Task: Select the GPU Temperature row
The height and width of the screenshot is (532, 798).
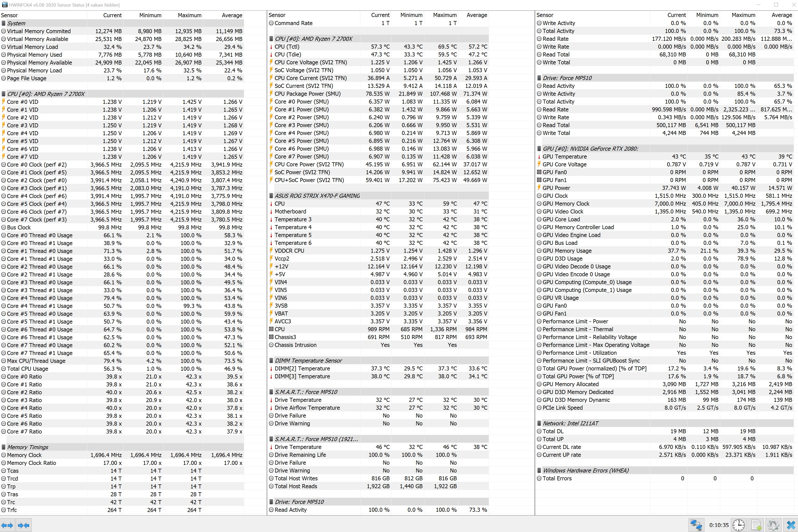Action: point(564,156)
